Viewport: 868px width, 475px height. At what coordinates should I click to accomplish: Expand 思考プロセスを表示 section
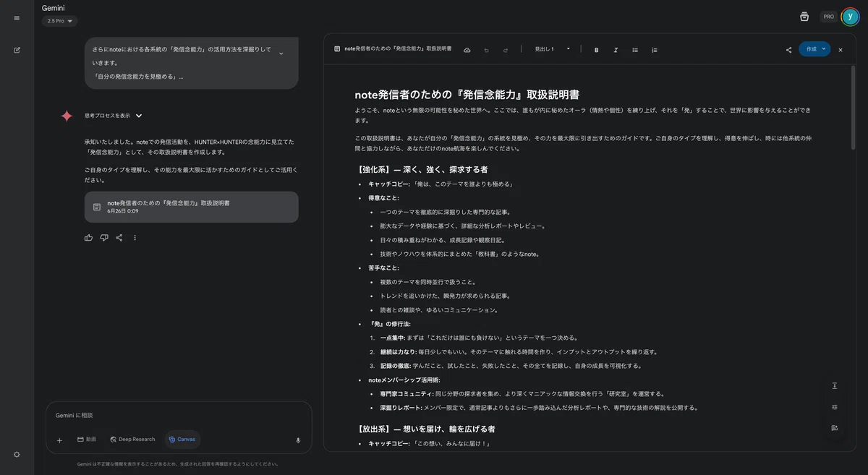click(114, 116)
